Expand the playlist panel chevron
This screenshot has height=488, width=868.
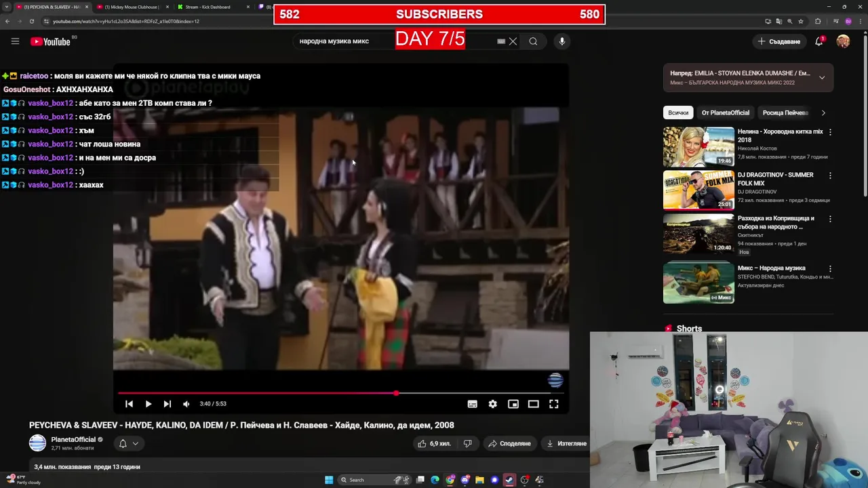click(x=821, y=77)
